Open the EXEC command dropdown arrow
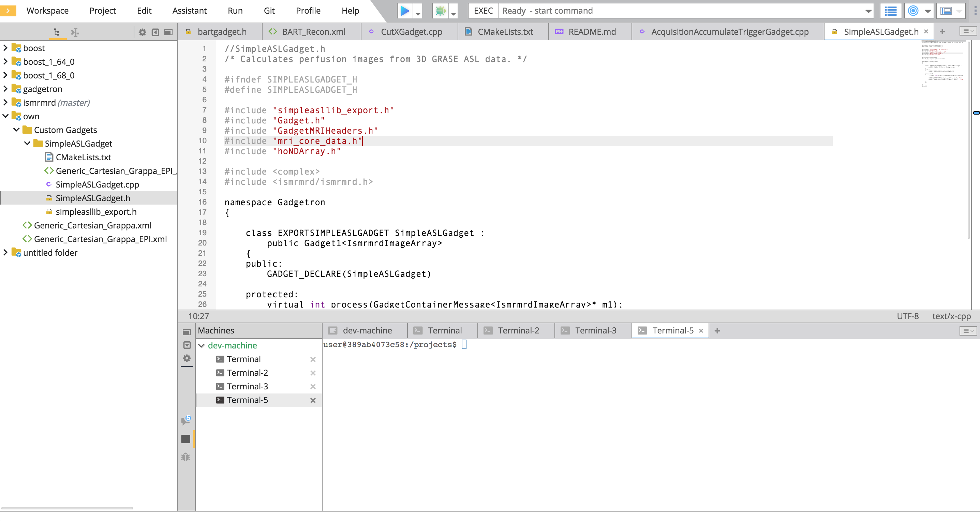This screenshot has height=521, width=980. [868, 11]
